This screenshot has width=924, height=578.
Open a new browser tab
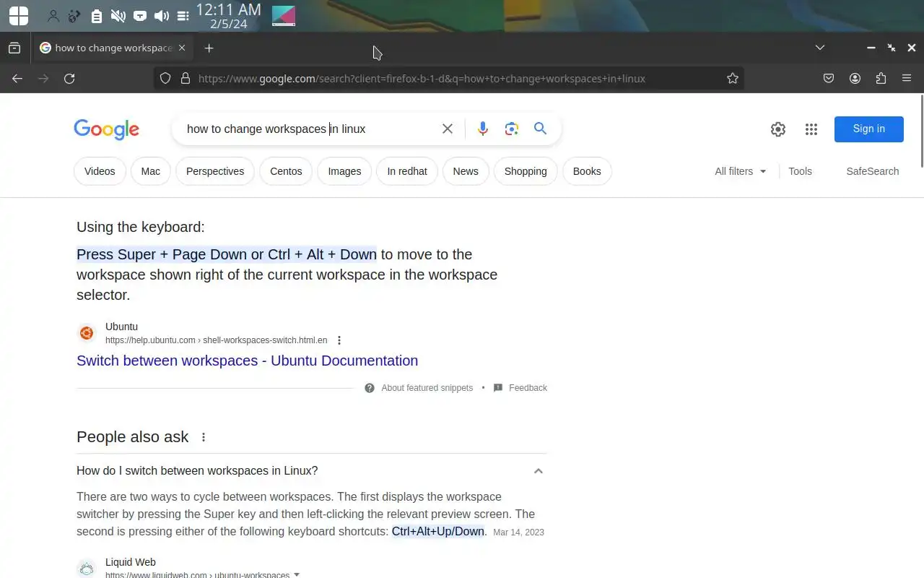[209, 48]
